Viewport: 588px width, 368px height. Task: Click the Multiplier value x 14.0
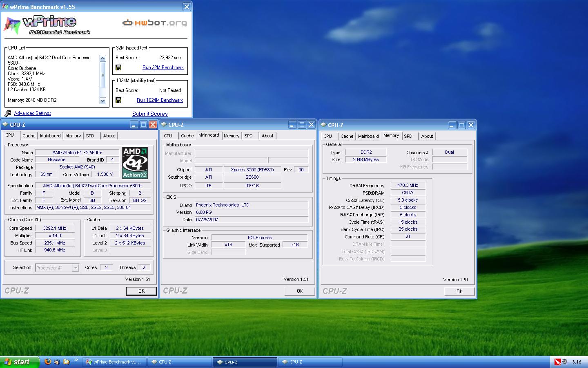tap(55, 236)
